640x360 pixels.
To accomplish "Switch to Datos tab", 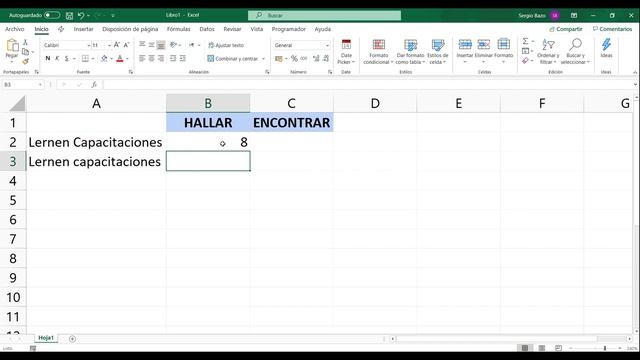I will pos(207,29).
